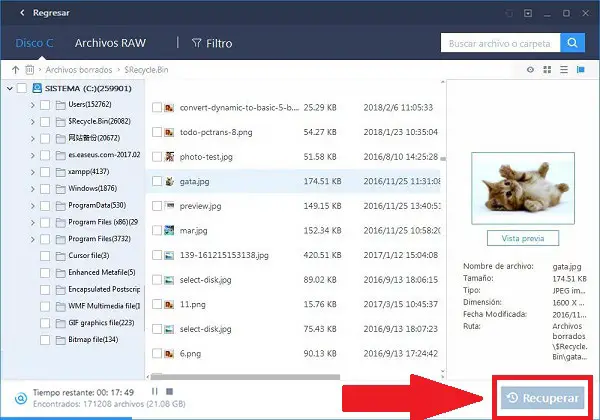
Task: Check the gata.jpg file checkbox
Action: click(157, 181)
